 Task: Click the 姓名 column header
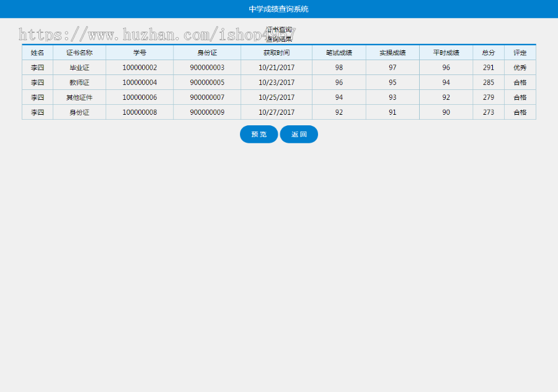[37, 53]
